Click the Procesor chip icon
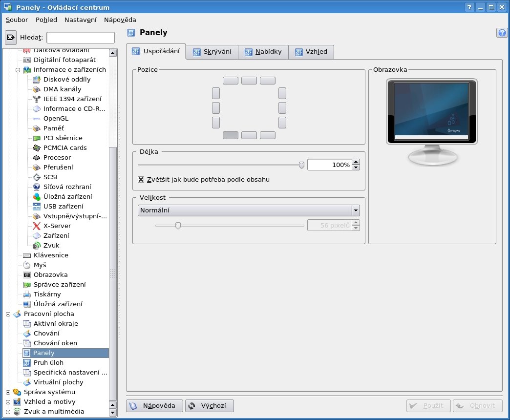 37,158
